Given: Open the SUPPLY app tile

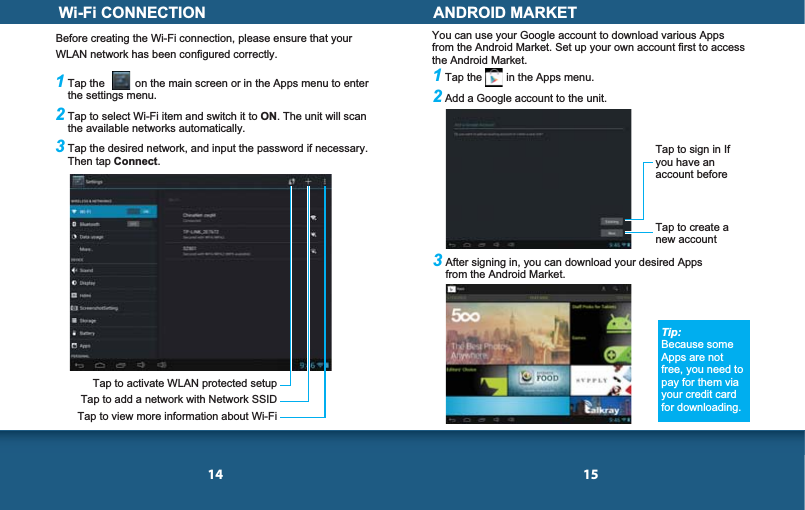Looking at the screenshot, I should pyautogui.click(x=601, y=381).
